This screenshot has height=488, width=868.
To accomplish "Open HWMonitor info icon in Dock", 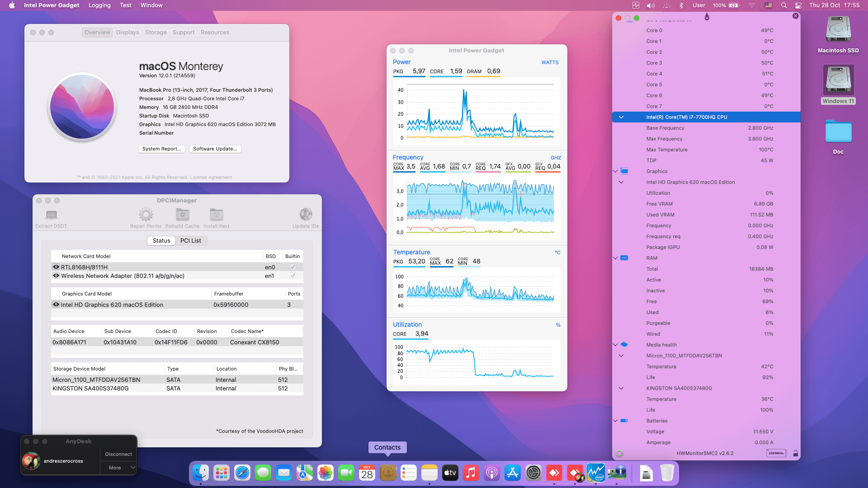I will [617, 473].
